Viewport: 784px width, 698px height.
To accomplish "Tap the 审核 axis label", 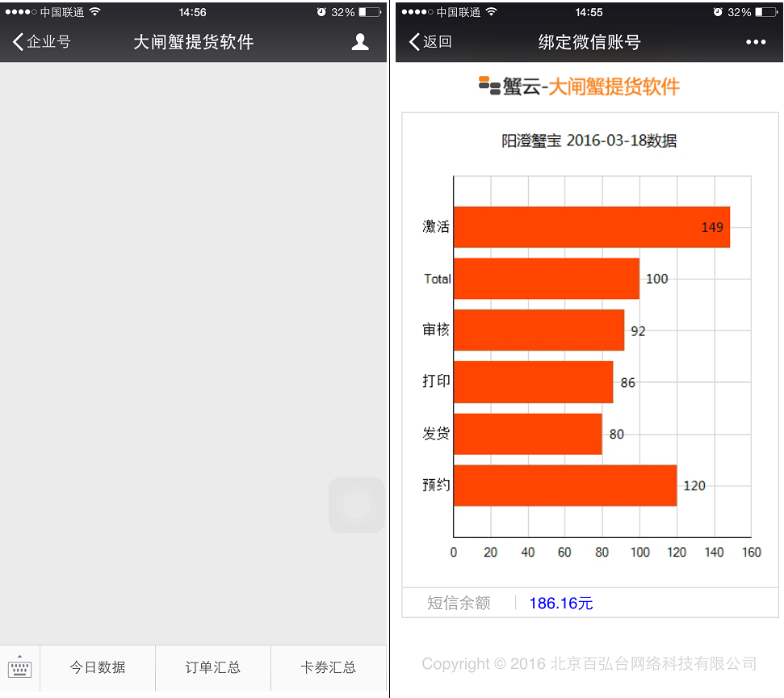I will point(436,330).
